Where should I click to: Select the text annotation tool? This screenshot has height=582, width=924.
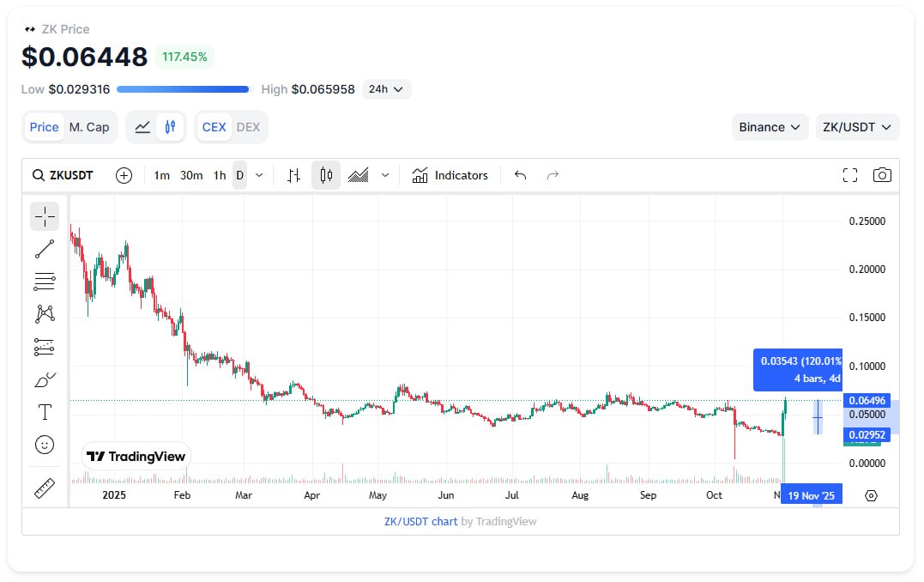[45, 412]
